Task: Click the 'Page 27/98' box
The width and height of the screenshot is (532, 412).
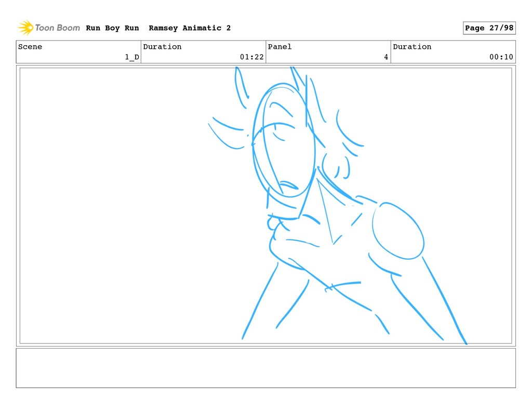Action: 489,28
